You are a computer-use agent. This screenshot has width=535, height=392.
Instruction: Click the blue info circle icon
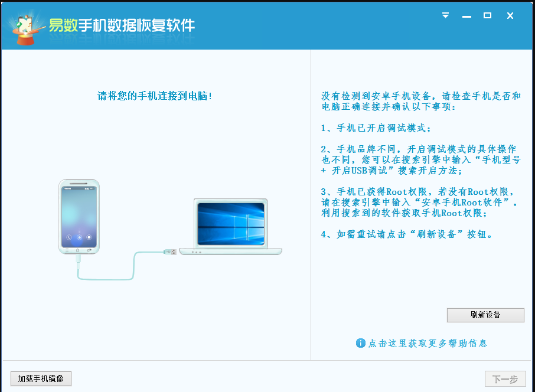click(x=360, y=343)
